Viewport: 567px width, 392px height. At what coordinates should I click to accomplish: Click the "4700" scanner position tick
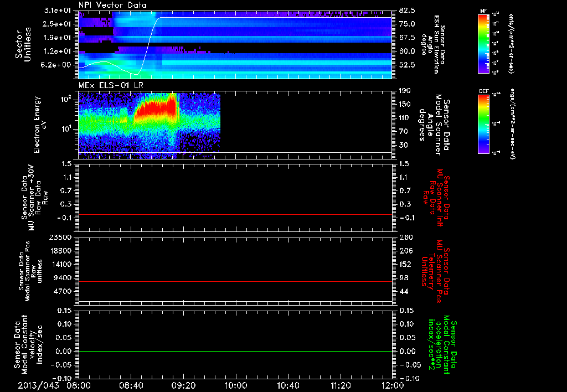pyautogui.click(x=63, y=291)
